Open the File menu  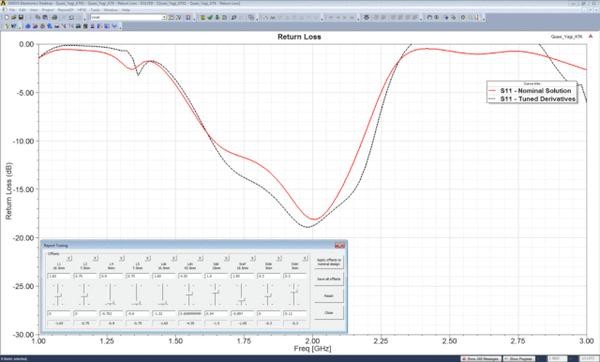[12, 10]
